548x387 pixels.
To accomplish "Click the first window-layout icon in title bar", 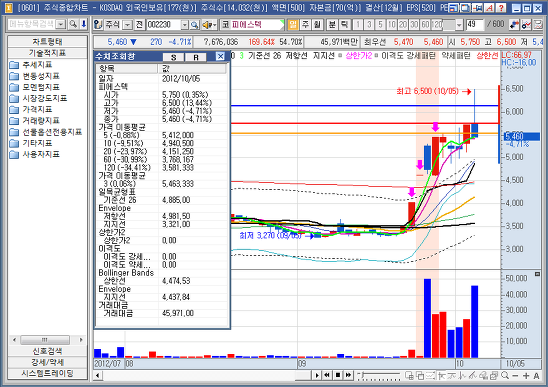I will click(x=453, y=7).
